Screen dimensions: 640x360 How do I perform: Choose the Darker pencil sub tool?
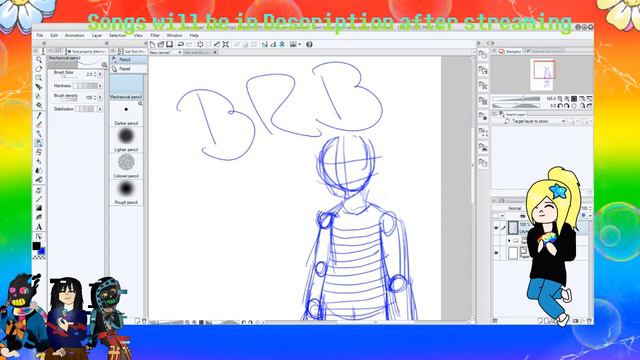tap(126, 114)
